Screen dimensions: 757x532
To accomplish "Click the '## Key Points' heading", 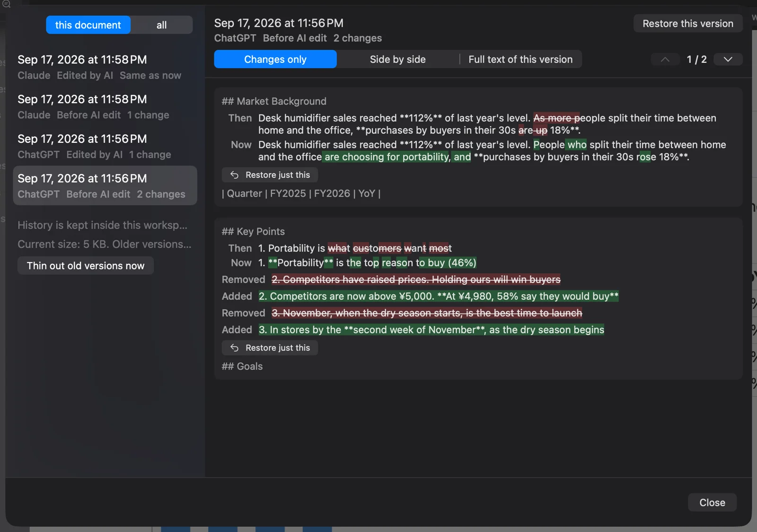I will (x=253, y=232).
